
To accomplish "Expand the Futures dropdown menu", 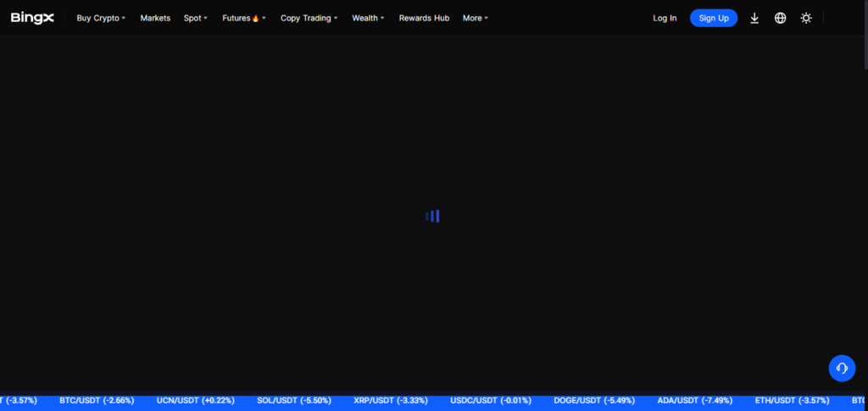I will pos(243,18).
